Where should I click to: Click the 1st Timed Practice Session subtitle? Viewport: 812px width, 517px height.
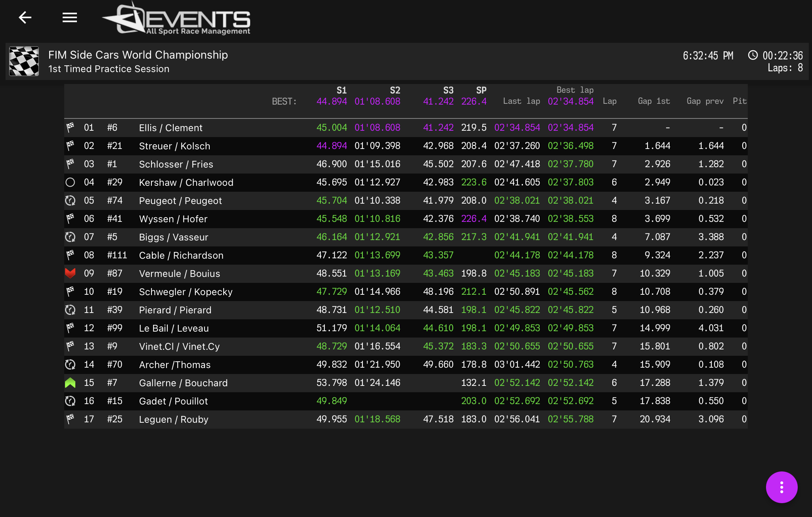(109, 69)
